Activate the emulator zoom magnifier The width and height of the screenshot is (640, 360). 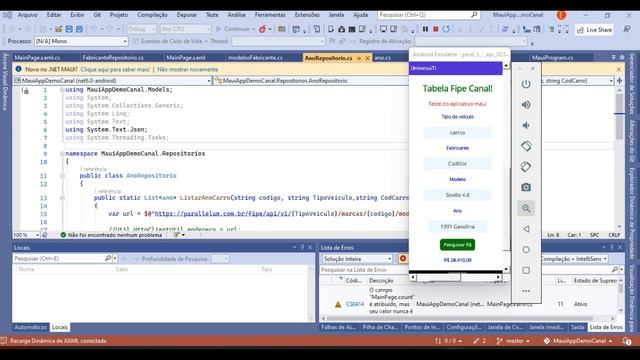(x=526, y=208)
